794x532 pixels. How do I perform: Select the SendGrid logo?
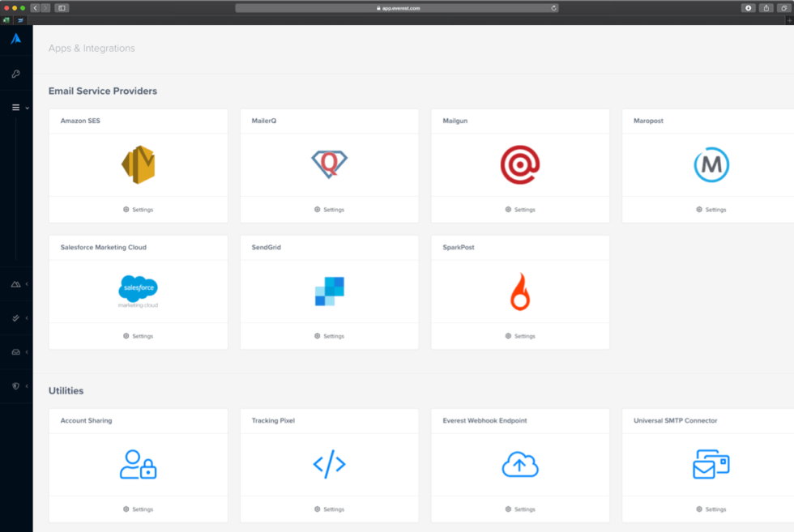[330, 292]
